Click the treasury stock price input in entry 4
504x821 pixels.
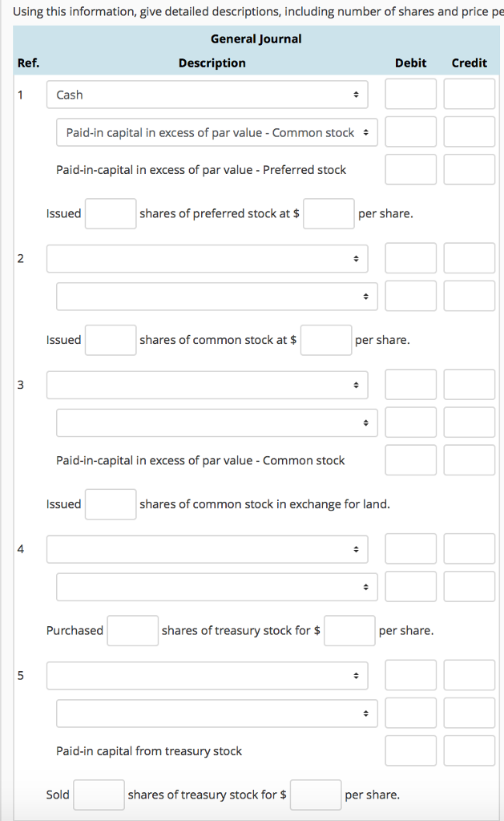tap(349, 630)
